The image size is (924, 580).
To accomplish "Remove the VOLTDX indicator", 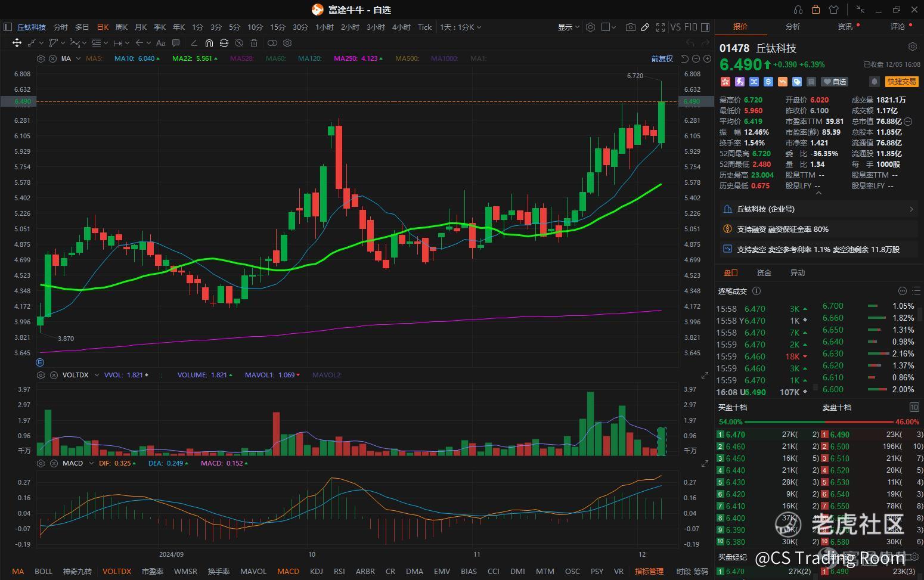I will click(54, 375).
